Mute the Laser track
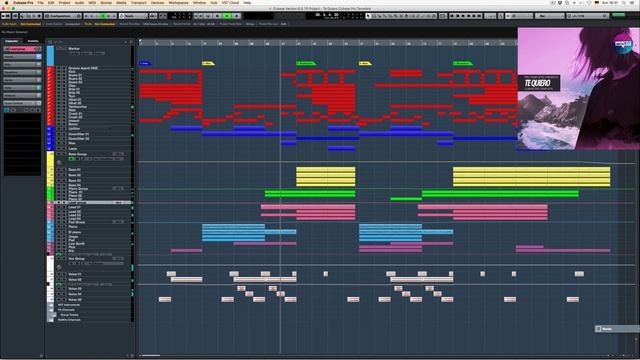Image resolution: width=640 pixels, height=360 pixels. (58, 149)
